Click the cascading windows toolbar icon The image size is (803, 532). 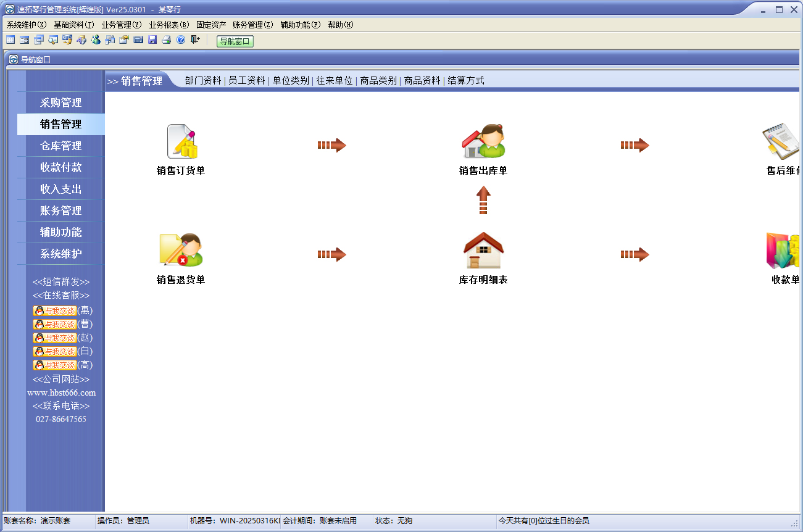point(39,40)
